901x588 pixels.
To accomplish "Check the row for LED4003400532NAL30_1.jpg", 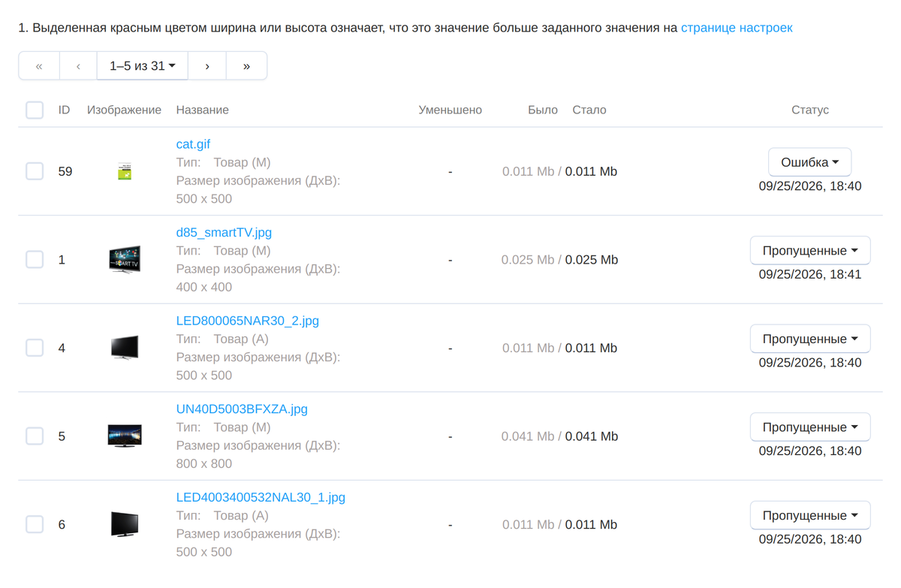I will click(x=35, y=524).
